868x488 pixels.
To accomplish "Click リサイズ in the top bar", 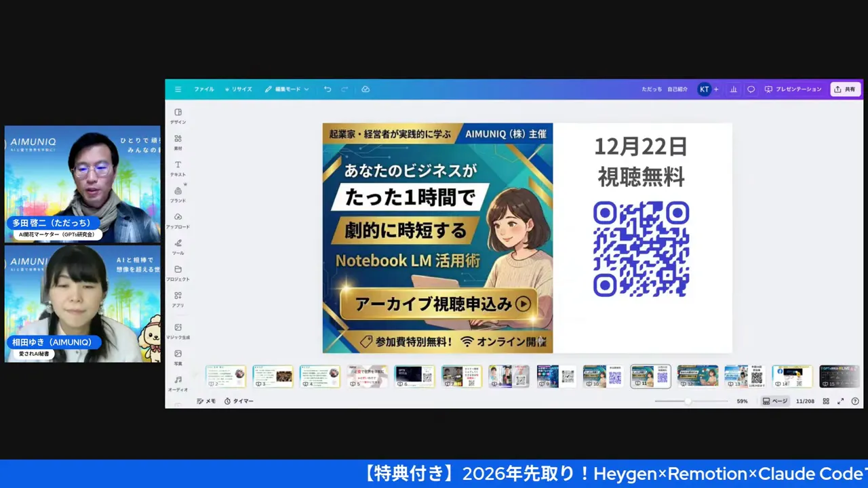I will click(239, 89).
